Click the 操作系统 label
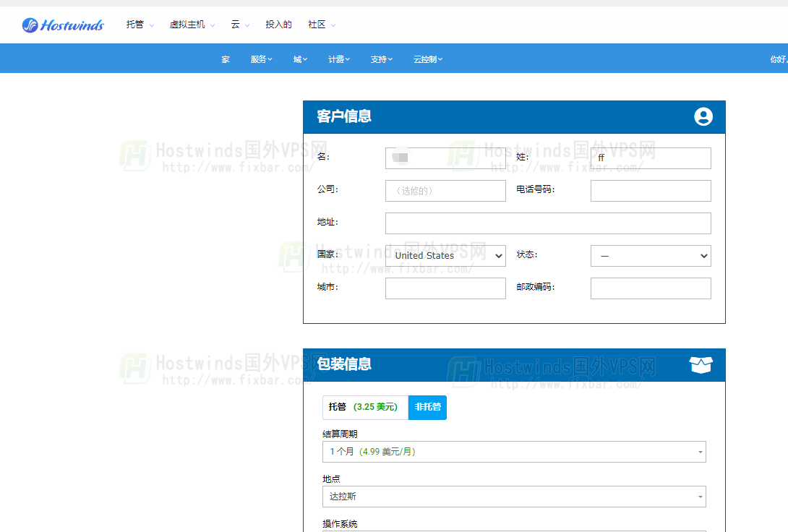Screen dimensions: 788x532 coord(340,524)
